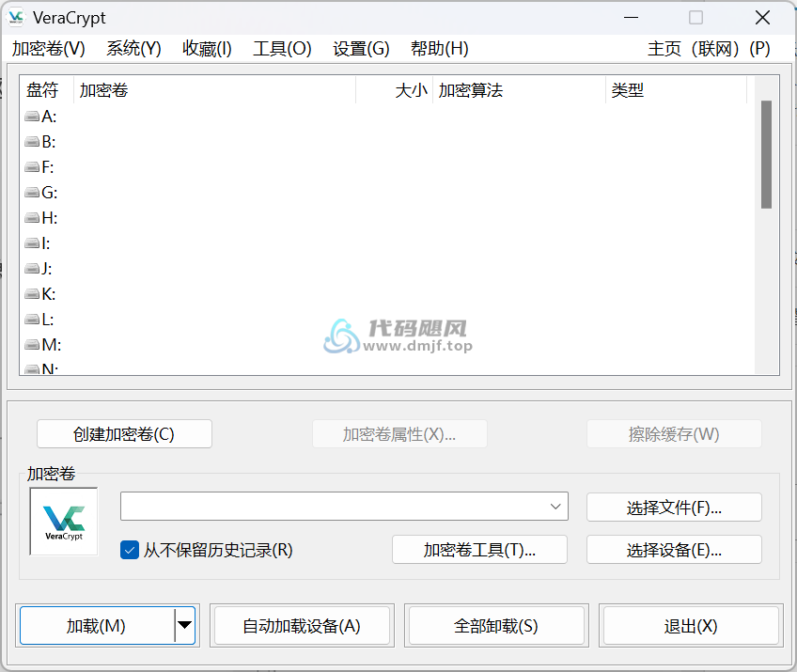Click the 选择文件(F)... button
Viewport: 797px width, 672px height.
(674, 508)
